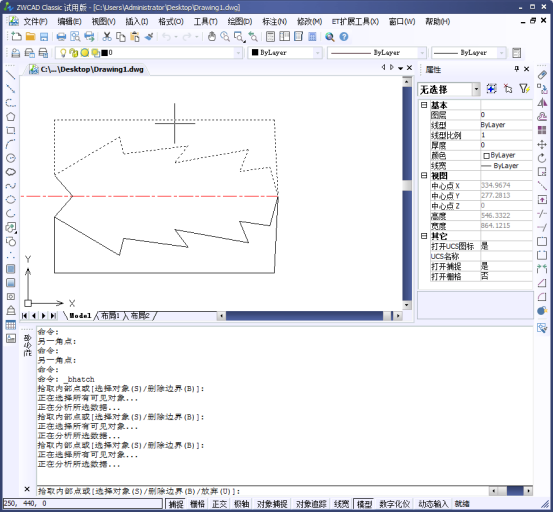Screen dimensions: 554x513
Task: Open the 无选择 selection dropdown
Action: click(449, 89)
